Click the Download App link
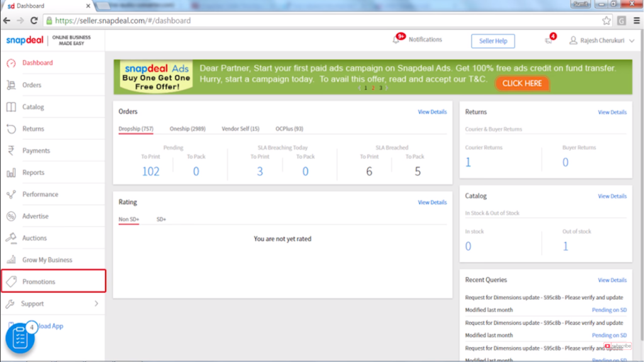 (50, 326)
